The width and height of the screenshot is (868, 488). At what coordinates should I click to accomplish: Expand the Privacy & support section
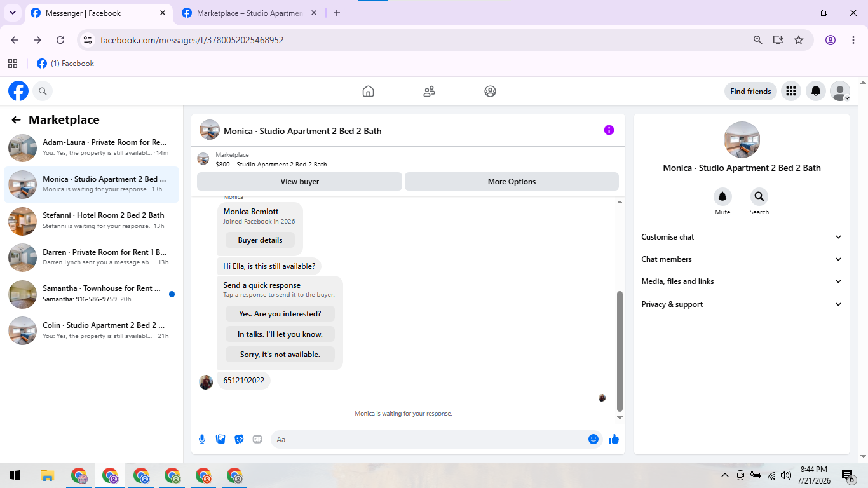point(742,304)
